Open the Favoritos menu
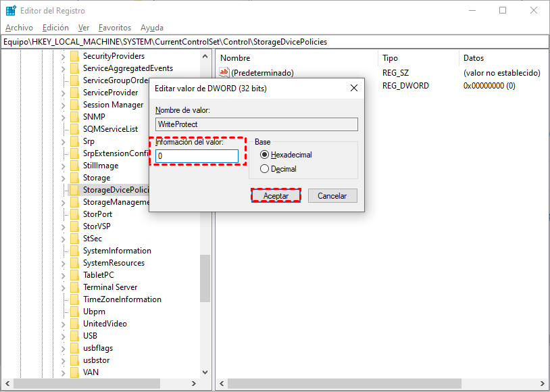550x392 pixels. (x=115, y=28)
